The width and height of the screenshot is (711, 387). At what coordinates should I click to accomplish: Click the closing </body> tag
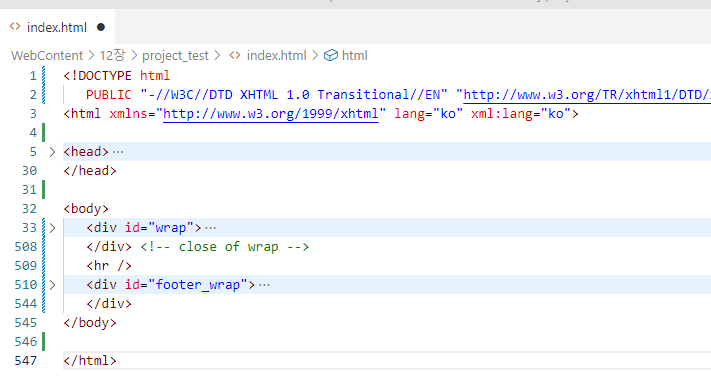(90, 323)
